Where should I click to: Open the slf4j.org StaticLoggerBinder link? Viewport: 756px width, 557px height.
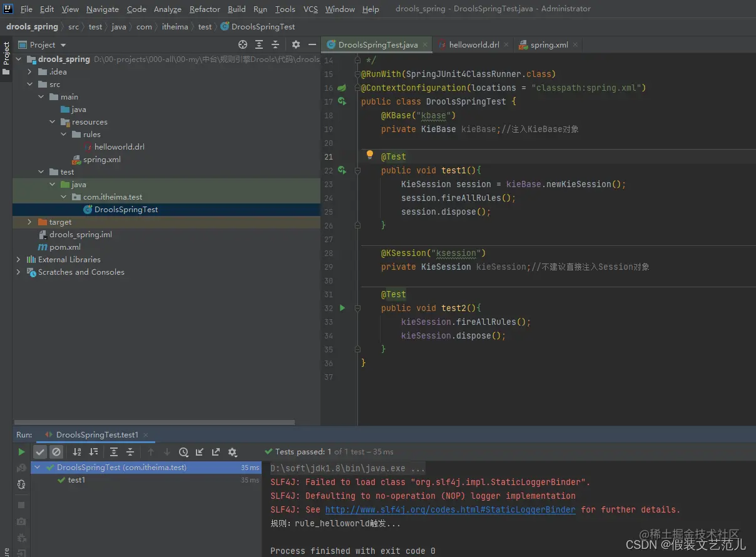coord(450,510)
